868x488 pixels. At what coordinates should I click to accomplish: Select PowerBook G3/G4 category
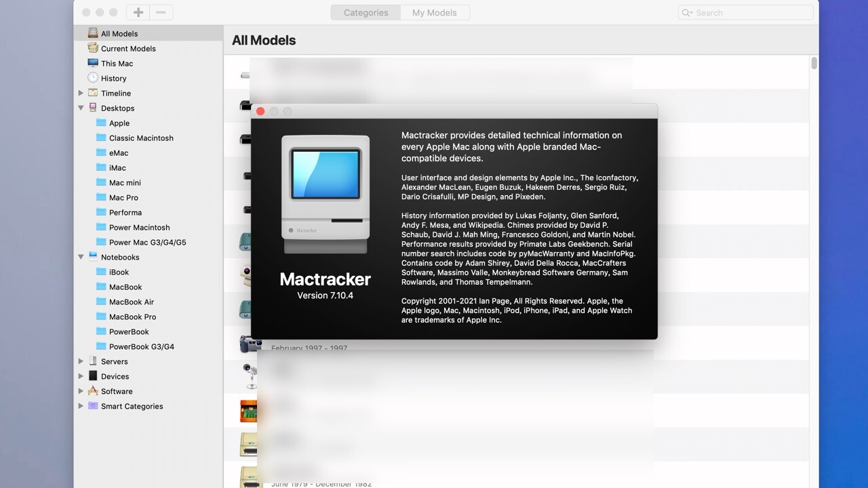[x=142, y=346]
